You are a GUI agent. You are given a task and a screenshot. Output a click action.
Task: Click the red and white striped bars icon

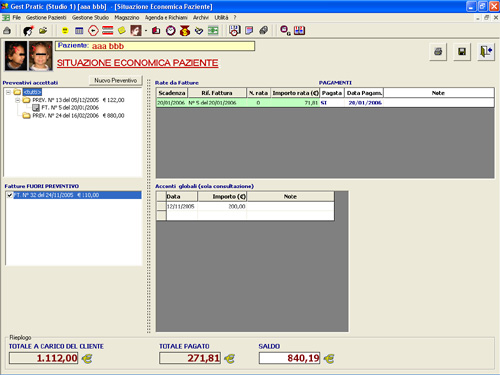tap(108, 31)
